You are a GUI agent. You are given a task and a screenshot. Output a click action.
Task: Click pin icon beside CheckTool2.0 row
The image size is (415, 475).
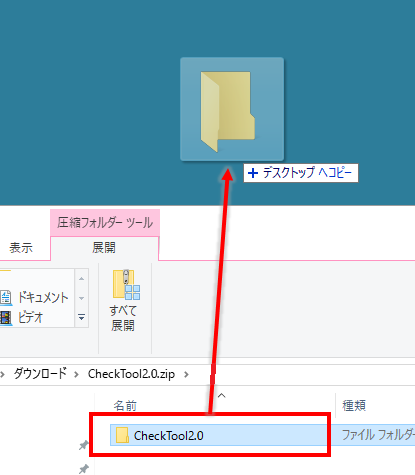click(83, 445)
